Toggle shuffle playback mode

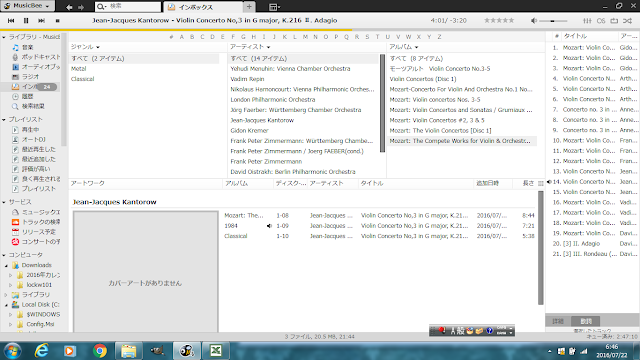point(627,20)
